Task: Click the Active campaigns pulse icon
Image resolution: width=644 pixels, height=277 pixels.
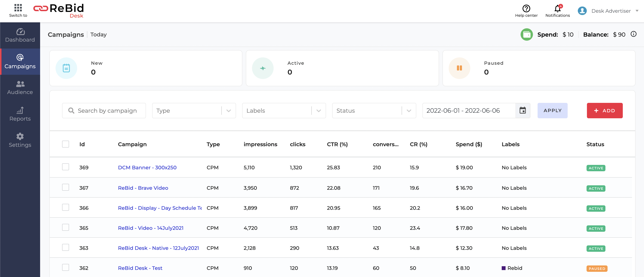Action: click(x=263, y=68)
